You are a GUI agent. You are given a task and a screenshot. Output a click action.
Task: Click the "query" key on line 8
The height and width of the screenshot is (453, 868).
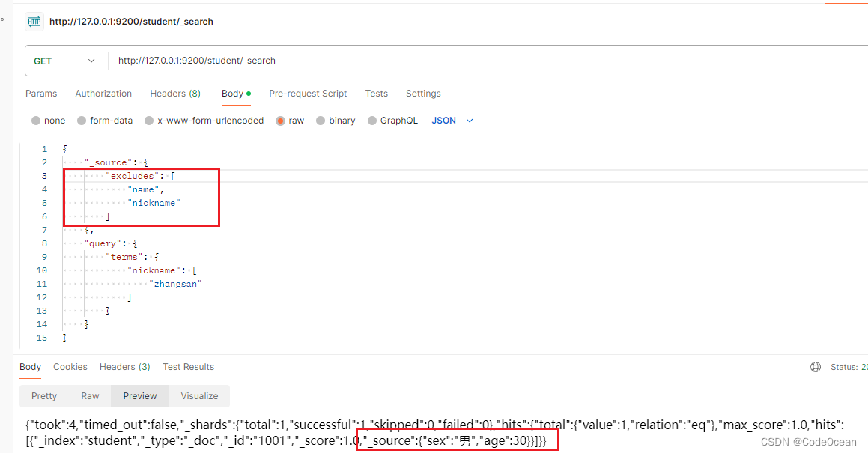tap(103, 243)
